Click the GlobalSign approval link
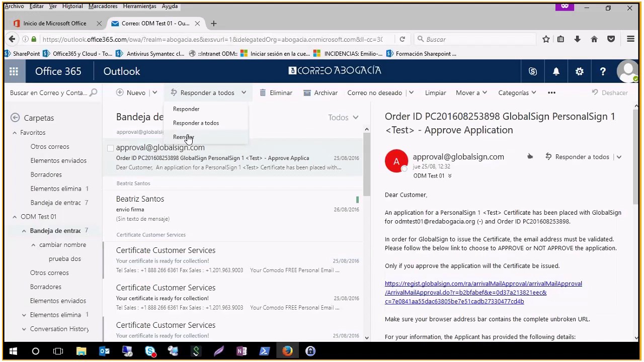The width and height of the screenshot is (644, 362). point(484,293)
